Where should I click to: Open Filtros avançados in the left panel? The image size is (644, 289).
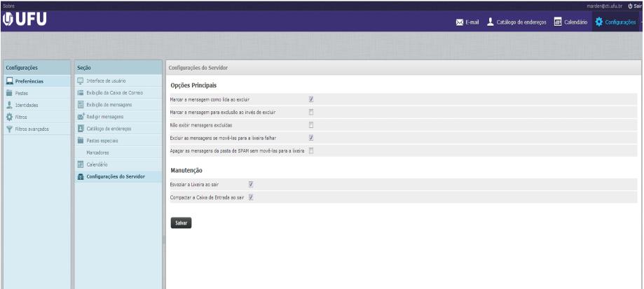(32, 129)
